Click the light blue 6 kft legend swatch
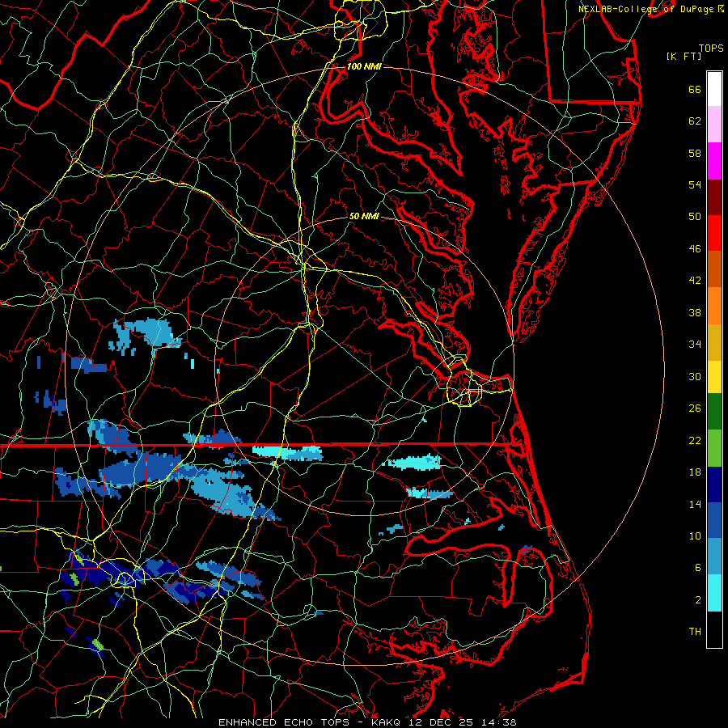The image size is (728, 728). pyautogui.click(x=714, y=557)
